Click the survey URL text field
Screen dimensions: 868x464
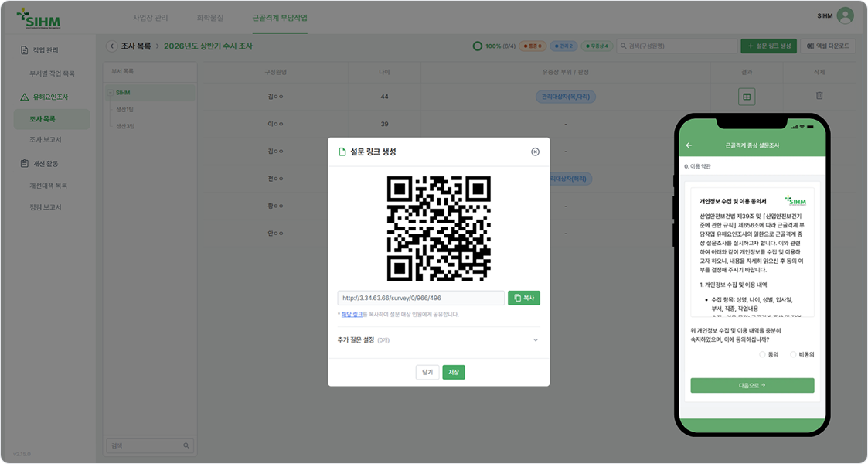click(x=420, y=298)
